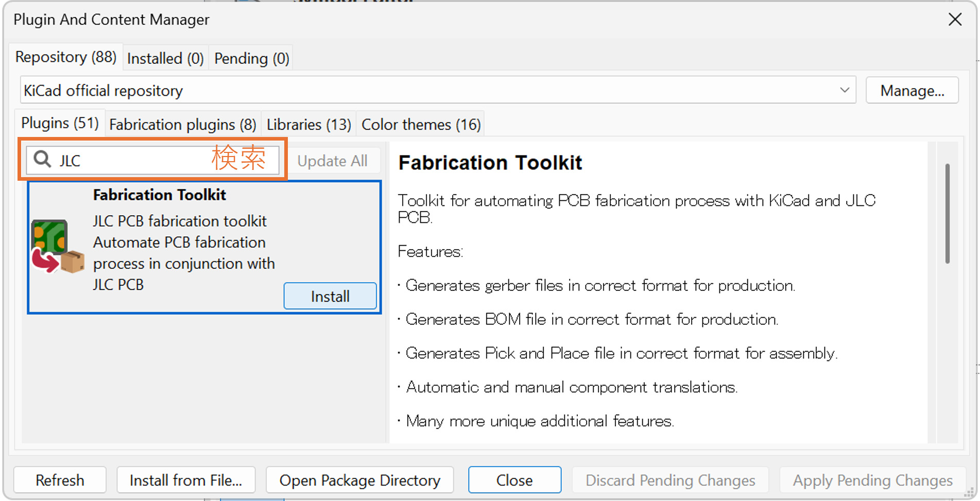980x501 pixels.
Task: Click the Close button at bottom
Action: (514, 480)
